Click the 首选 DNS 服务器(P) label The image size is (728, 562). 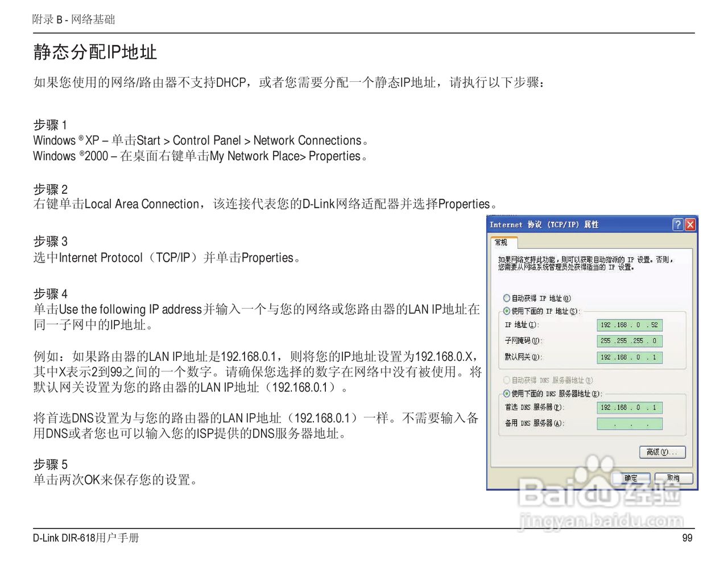point(534,407)
